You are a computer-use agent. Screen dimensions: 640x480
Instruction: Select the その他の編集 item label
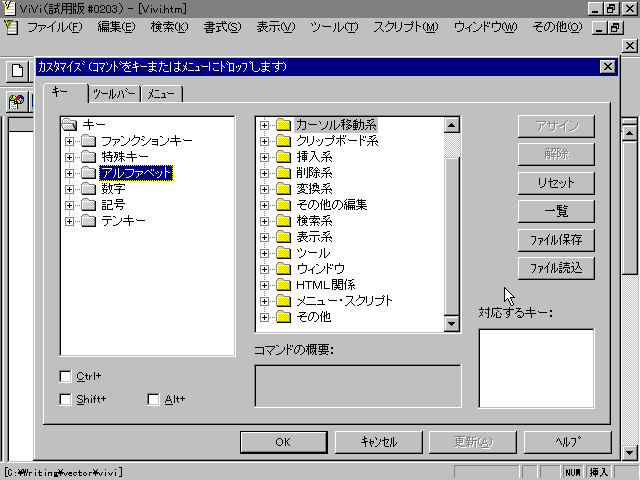[331, 205]
